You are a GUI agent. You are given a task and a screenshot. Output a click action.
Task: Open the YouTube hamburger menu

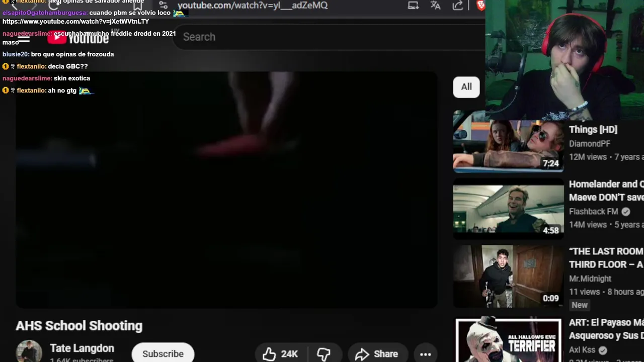24,38
